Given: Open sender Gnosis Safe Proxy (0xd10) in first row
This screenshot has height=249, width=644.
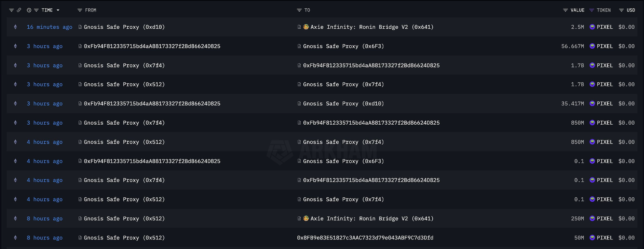Looking at the screenshot, I should point(124,27).
